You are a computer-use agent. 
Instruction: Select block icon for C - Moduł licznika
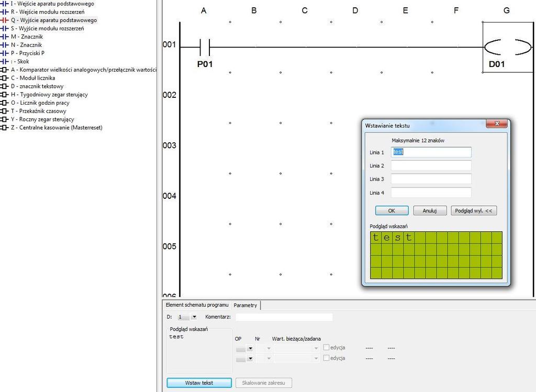[x=4, y=78]
